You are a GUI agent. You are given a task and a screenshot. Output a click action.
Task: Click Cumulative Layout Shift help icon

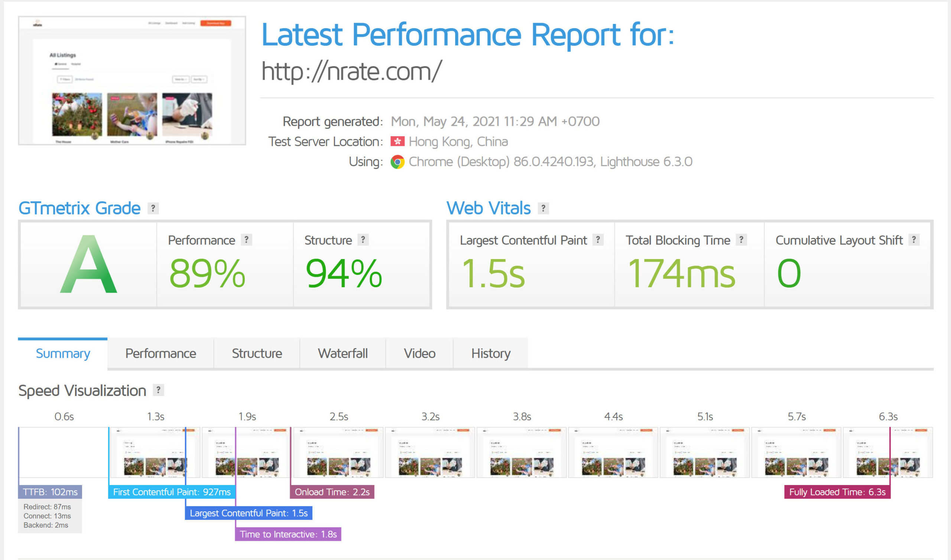[913, 240]
